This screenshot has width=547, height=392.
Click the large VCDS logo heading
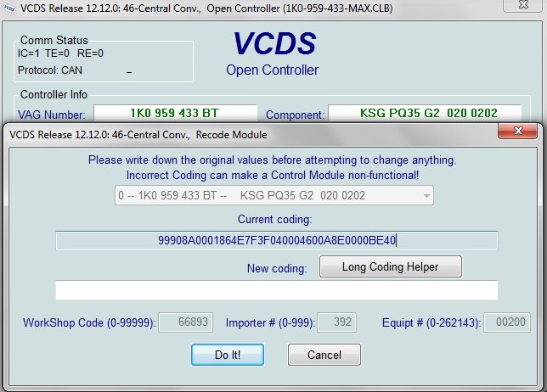click(272, 44)
